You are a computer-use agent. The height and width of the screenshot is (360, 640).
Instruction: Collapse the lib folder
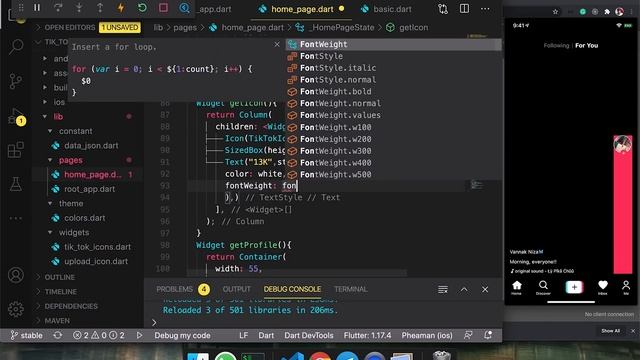pyautogui.click(x=58, y=117)
